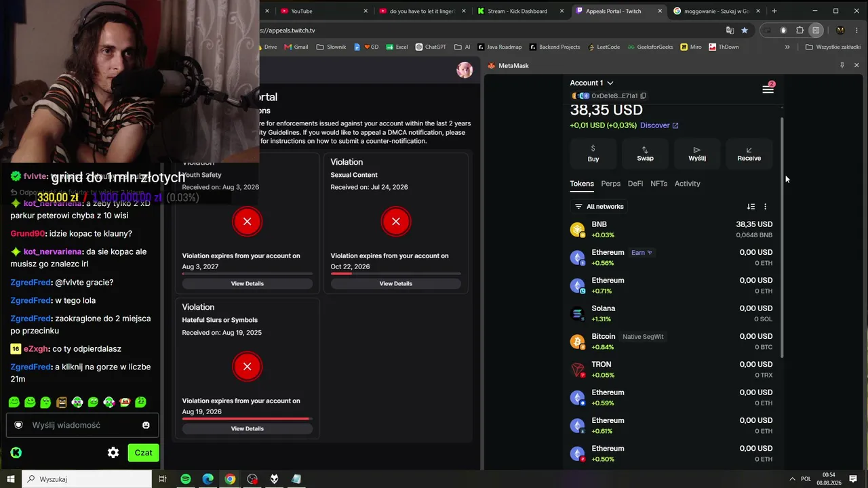Image resolution: width=868 pixels, height=488 pixels.
Task: Open the ChatGPT bookmark
Action: [x=431, y=47]
